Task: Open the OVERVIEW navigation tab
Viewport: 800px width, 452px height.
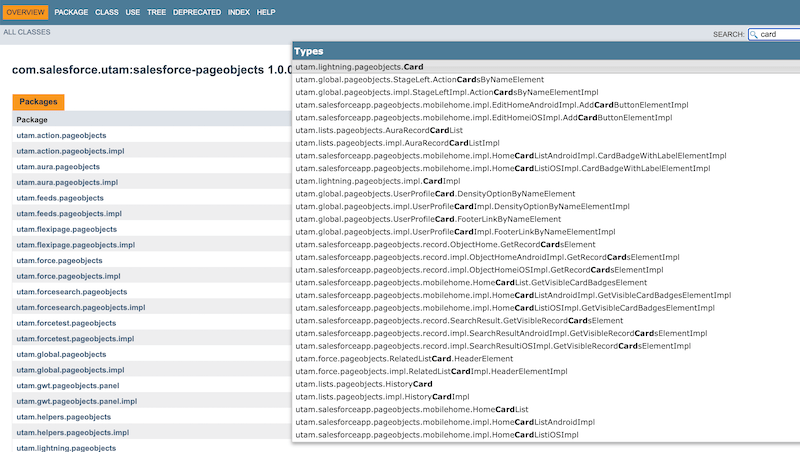Action: 25,12
